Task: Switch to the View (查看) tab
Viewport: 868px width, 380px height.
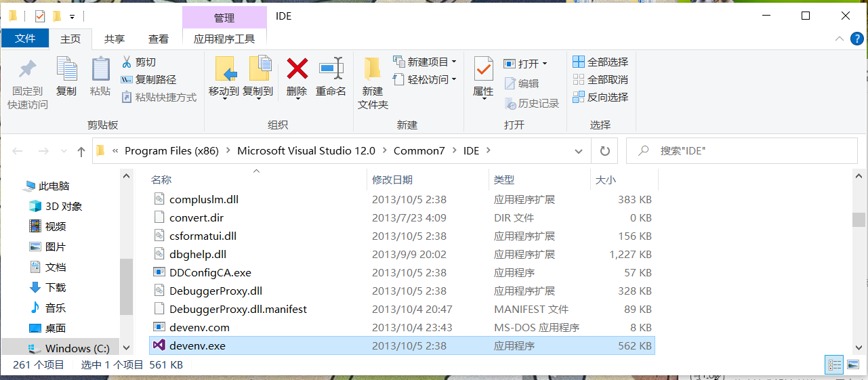Action: [x=159, y=39]
